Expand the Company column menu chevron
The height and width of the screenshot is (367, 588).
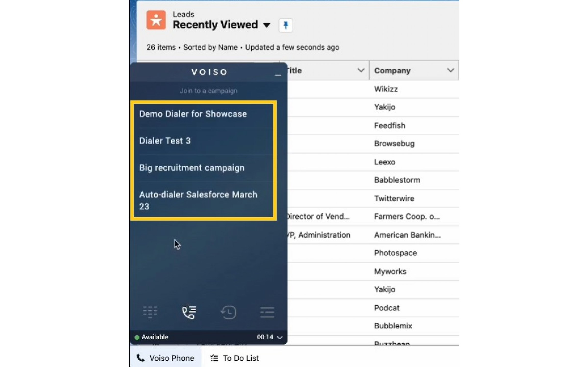[451, 70]
